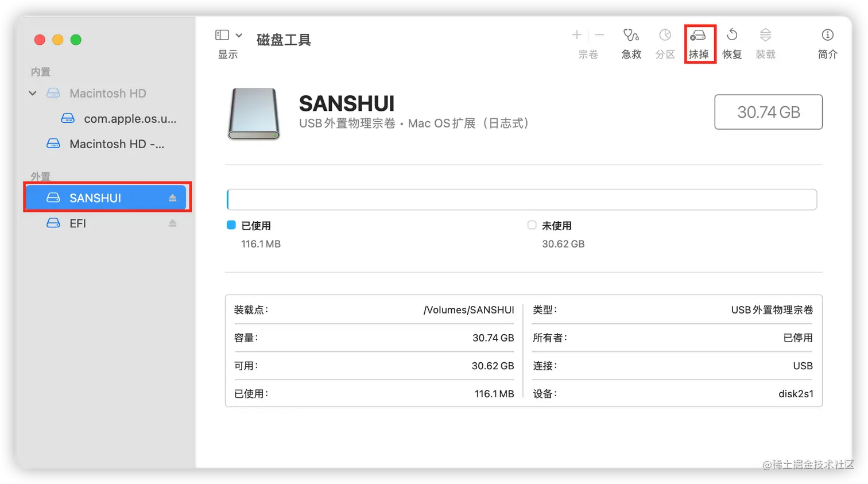868x484 pixels.
Task: Open the display options chevron
Action: pyautogui.click(x=239, y=36)
